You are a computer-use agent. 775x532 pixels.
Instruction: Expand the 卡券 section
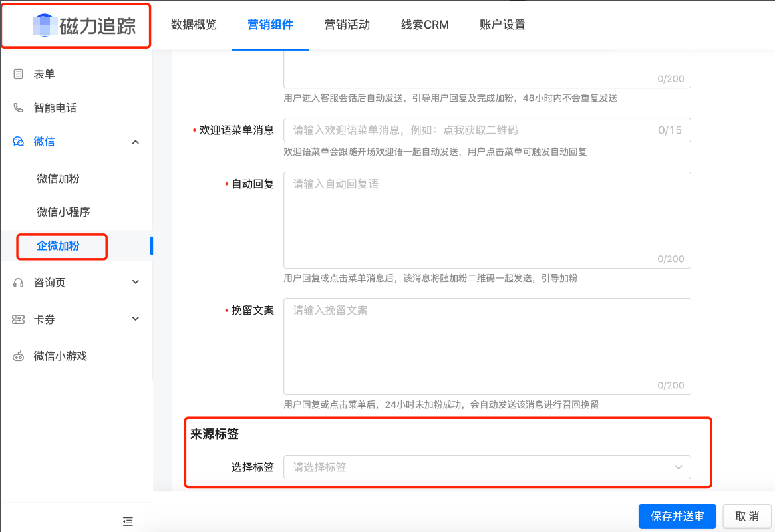(135, 319)
